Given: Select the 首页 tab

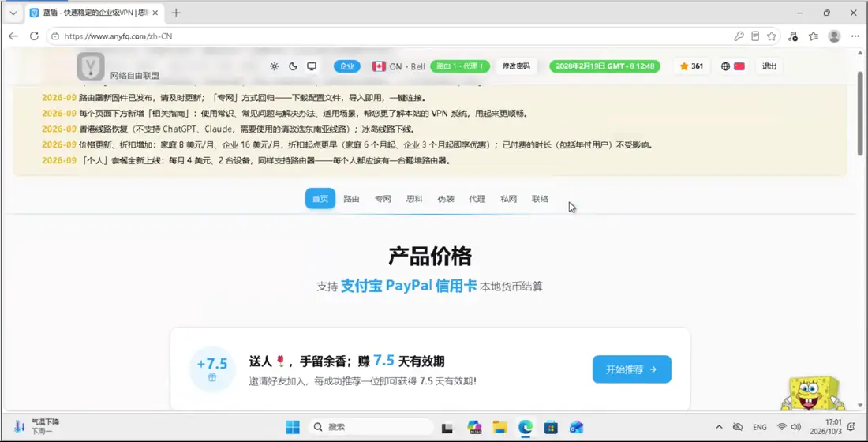Looking at the screenshot, I should click(x=320, y=199).
